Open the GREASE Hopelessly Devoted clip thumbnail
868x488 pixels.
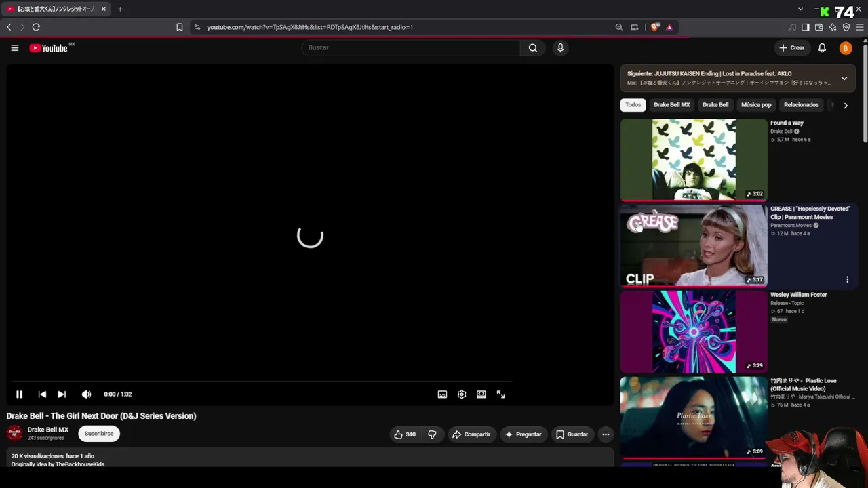tap(694, 246)
